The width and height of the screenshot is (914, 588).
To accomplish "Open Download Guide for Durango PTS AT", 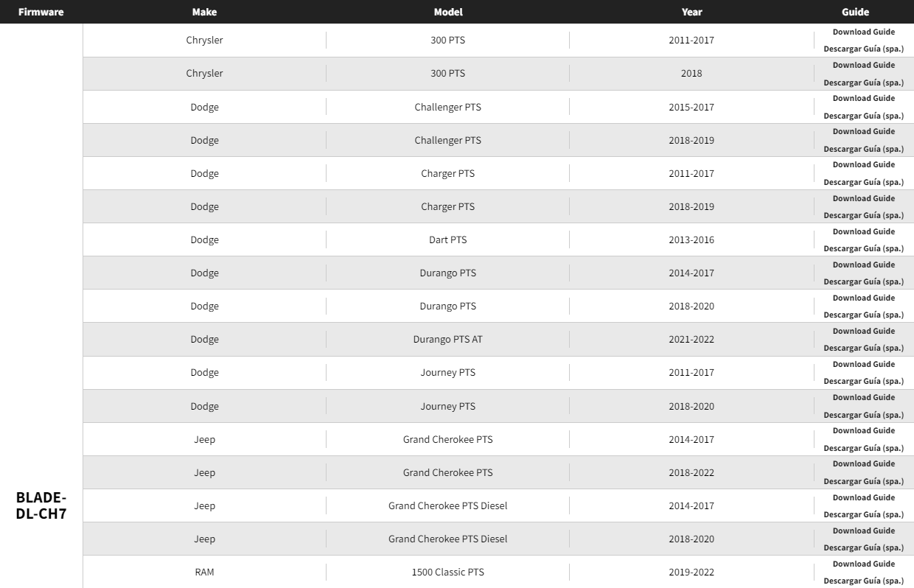I will pos(863,331).
